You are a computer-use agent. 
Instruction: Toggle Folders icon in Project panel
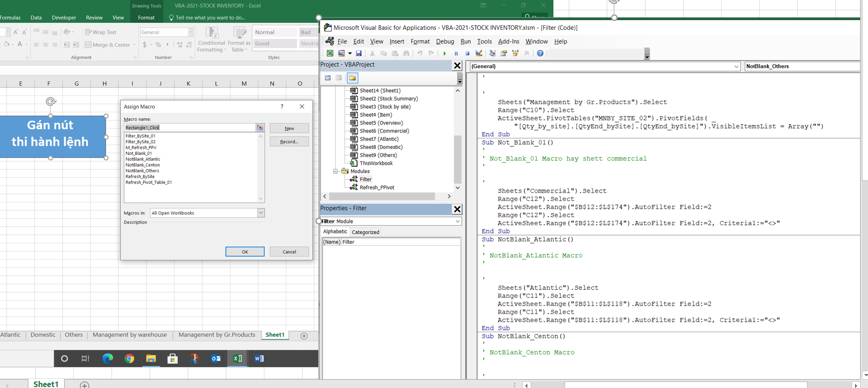tap(353, 78)
